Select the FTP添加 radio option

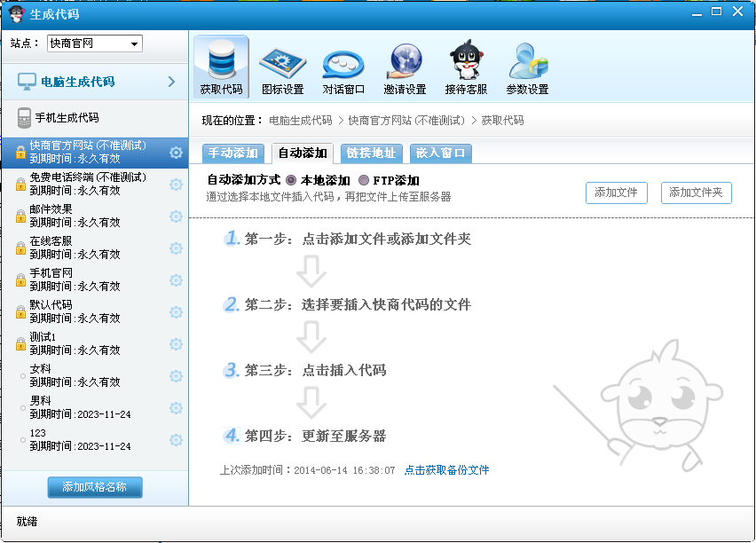coord(364,181)
